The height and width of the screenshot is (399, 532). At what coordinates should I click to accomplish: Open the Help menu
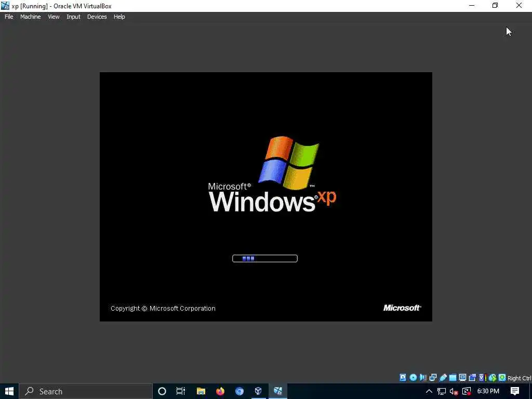(x=119, y=17)
